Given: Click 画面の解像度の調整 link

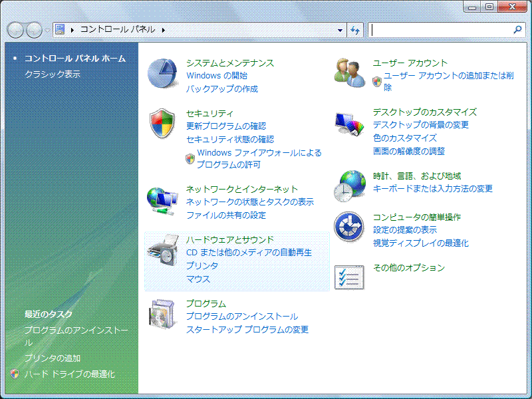Looking at the screenshot, I should (x=409, y=151).
